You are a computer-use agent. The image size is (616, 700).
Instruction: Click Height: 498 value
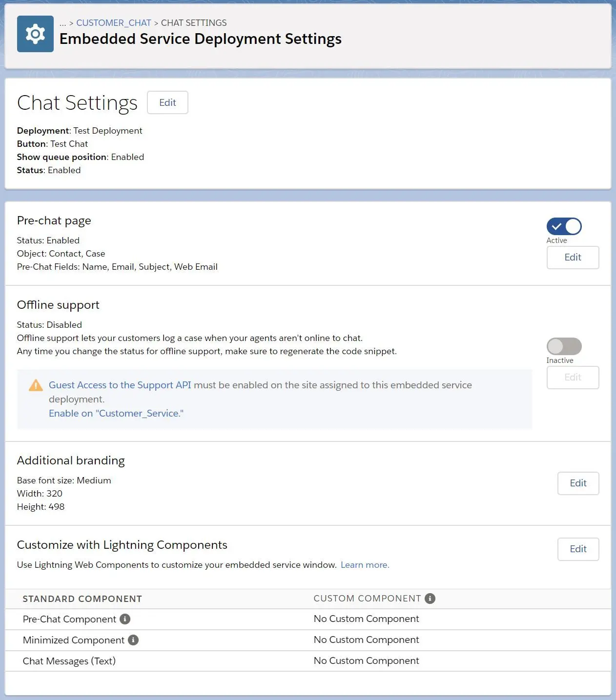pyautogui.click(x=41, y=507)
